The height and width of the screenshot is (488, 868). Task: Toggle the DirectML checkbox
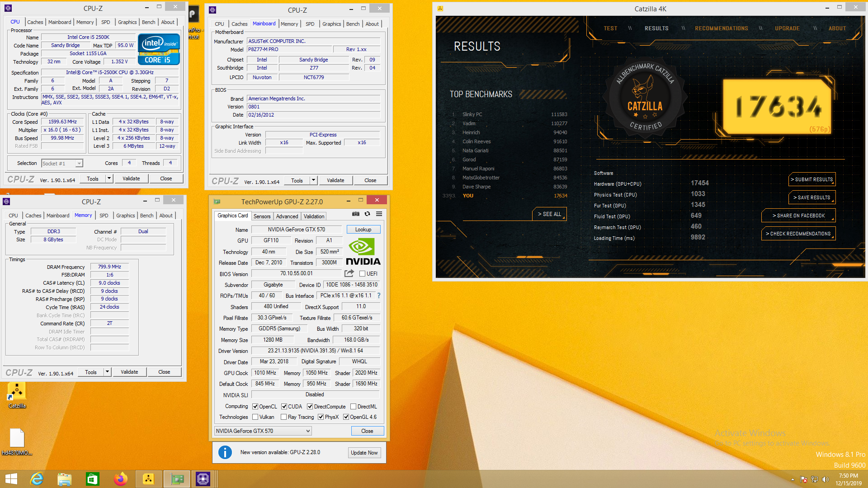point(354,407)
